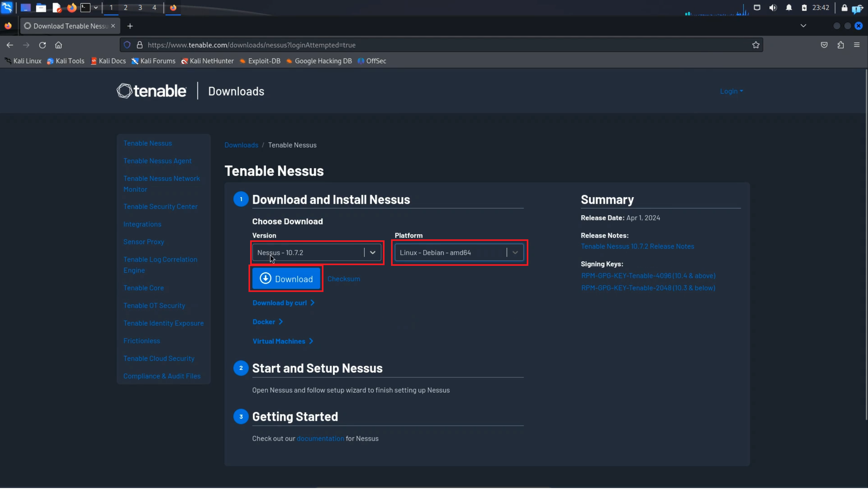This screenshot has width=868, height=489.
Task: Switch to workspace 2 in the panel
Action: tap(125, 8)
